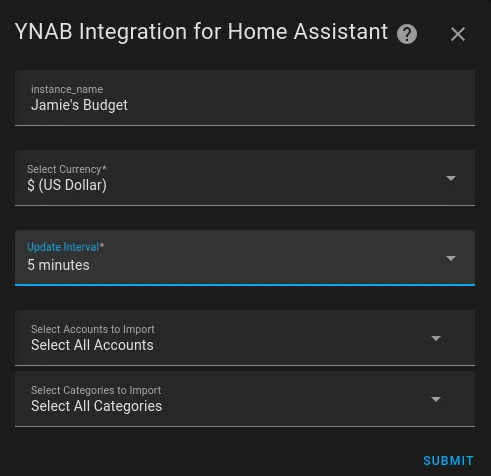Click the Select Currency label
The height and width of the screenshot is (476, 491).
pyautogui.click(x=67, y=169)
